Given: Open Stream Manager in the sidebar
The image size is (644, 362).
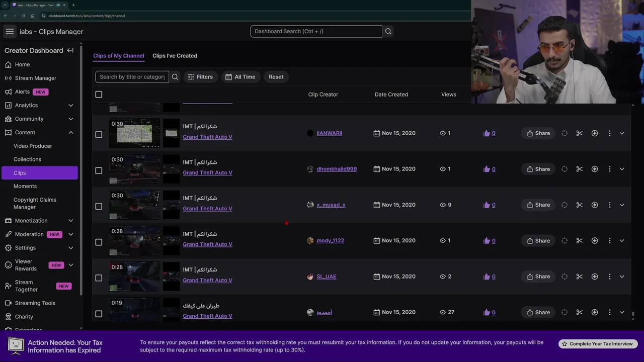Looking at the screenshot, I should click(35, 78).
